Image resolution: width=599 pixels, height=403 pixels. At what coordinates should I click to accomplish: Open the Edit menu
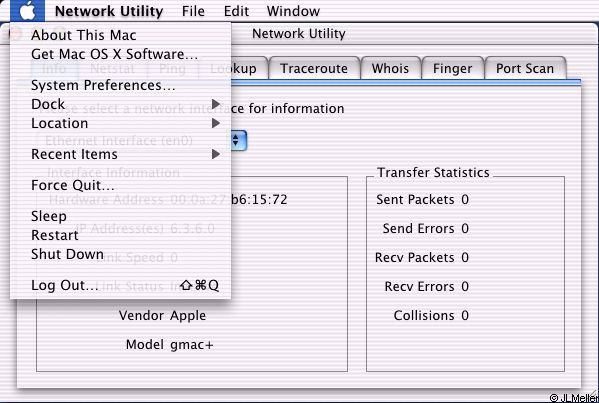click(236, 11)
